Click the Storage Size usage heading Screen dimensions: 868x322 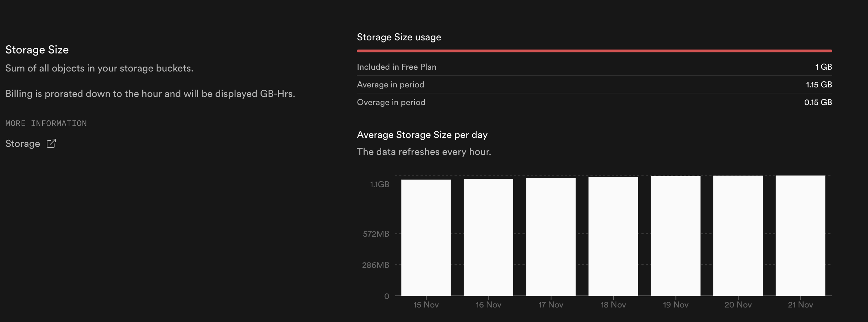[399, 37]
